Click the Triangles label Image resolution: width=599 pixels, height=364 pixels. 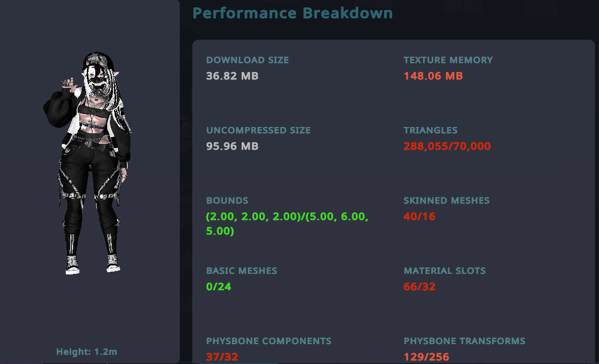(x=430, y=130)
